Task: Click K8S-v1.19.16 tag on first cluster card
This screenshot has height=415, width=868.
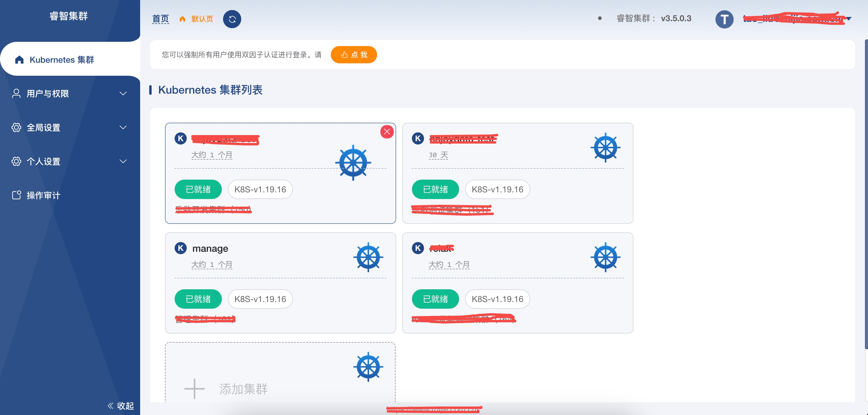Action: tap(260, 189)
